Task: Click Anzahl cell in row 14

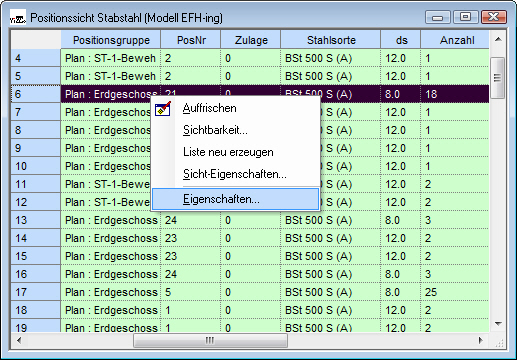Action: click(x=455, y=238)
